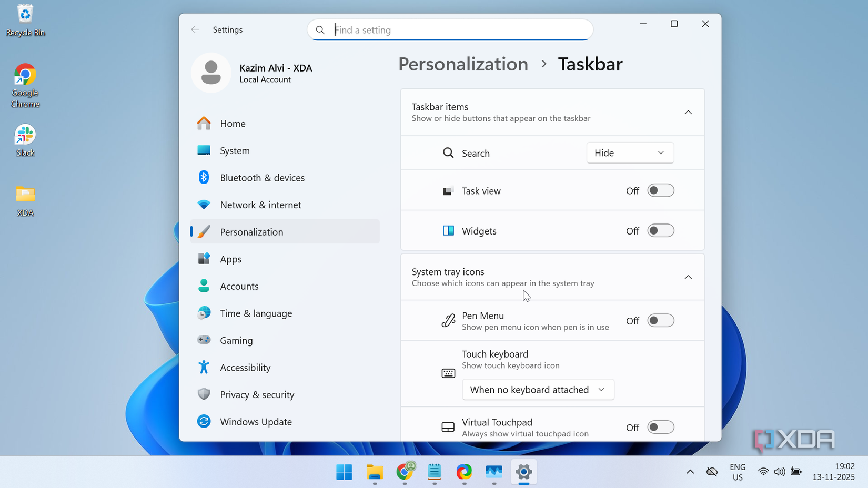Screen dimensions: 868x488
Task: Select the XDA folder on desktop
Action: click(25, 201)
